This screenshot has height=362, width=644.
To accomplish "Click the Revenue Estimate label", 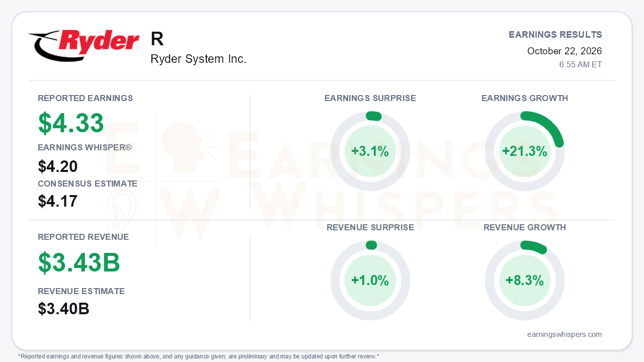I will (82, 291).
